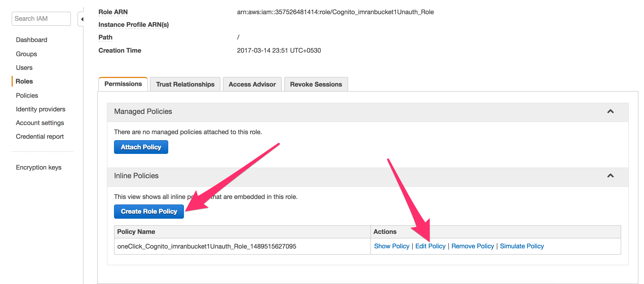Screen dimensions: 644x284
Task: Navigate to Users in the sidebar
Action: click(24, 68)
